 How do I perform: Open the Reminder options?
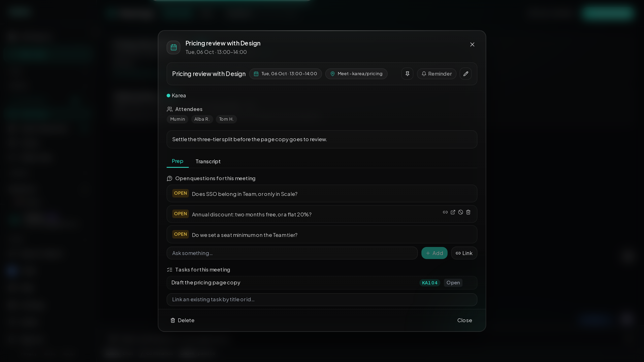[x=437, y=74]
